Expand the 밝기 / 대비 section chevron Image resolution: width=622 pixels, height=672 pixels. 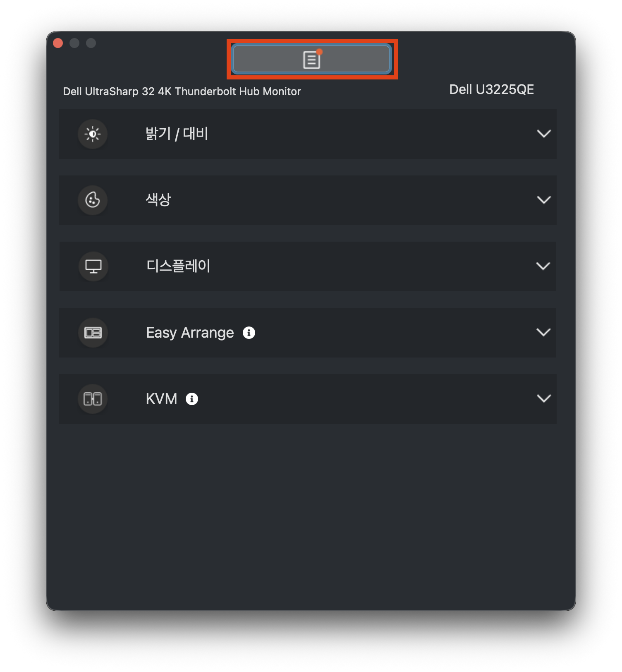pyautogui.click(x=544, y=134)
